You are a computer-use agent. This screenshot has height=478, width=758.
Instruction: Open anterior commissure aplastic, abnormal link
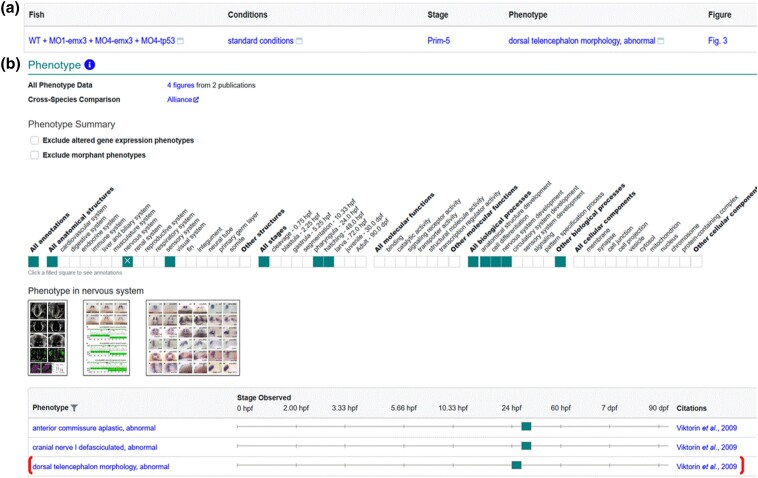pyautogui.click(x=94, y=428)
